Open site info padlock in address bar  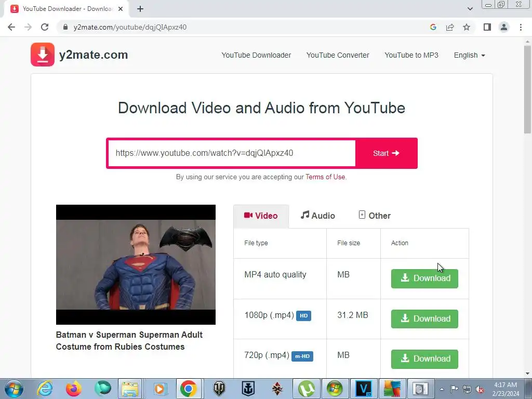(x=65, y=27)
